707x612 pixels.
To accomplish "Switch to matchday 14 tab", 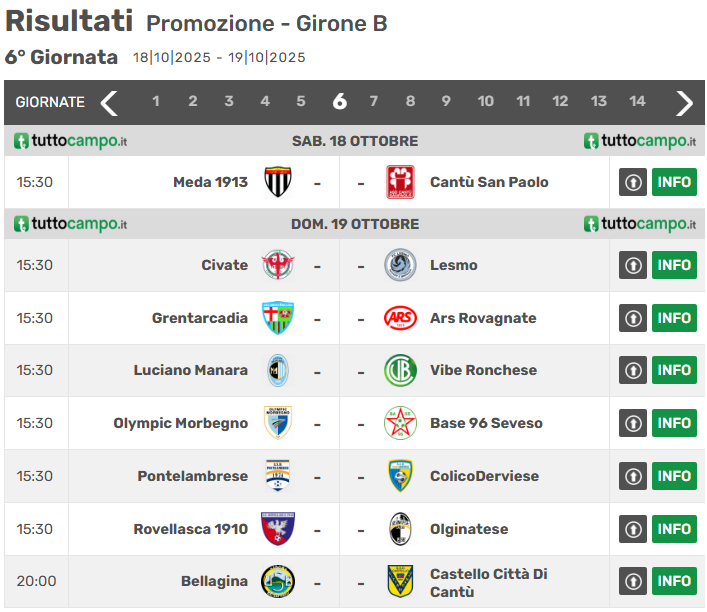I will point(637,101).
